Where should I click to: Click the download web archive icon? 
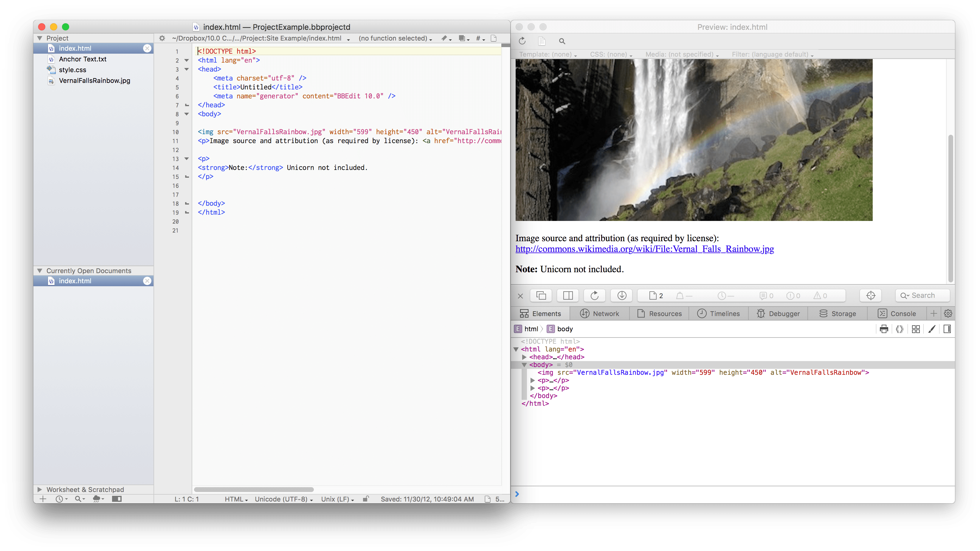click(x=622, y=295)
